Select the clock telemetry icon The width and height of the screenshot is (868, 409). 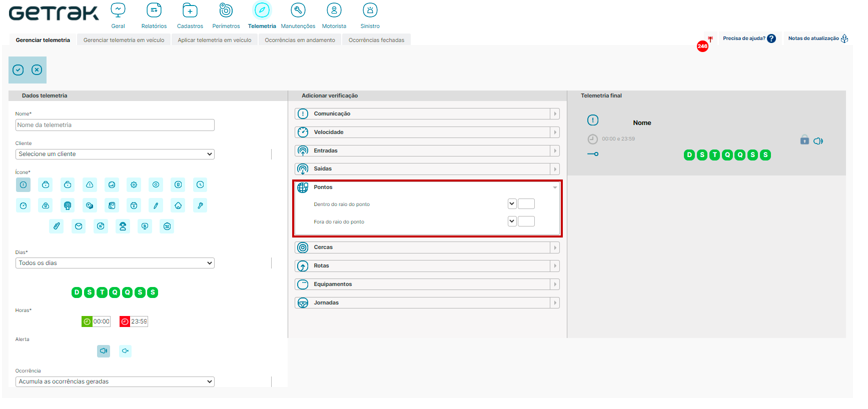tap(200, 185)
